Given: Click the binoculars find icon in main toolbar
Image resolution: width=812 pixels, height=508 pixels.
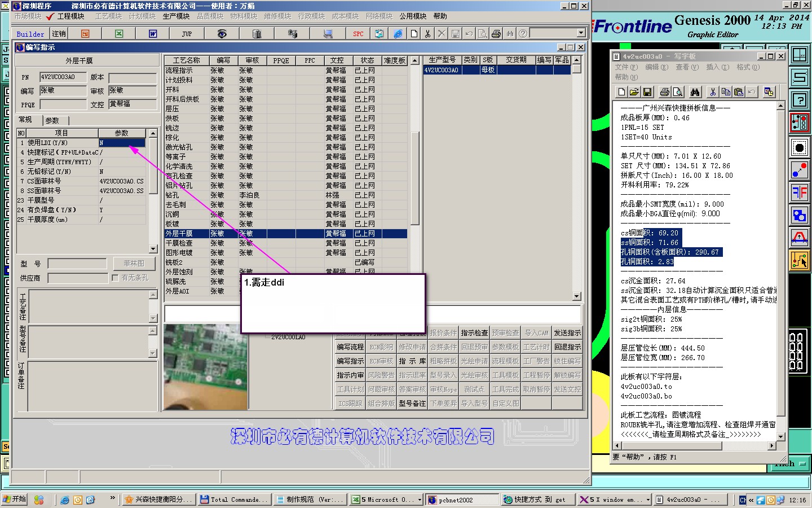Looking at the screenshot, I should 510,34.
